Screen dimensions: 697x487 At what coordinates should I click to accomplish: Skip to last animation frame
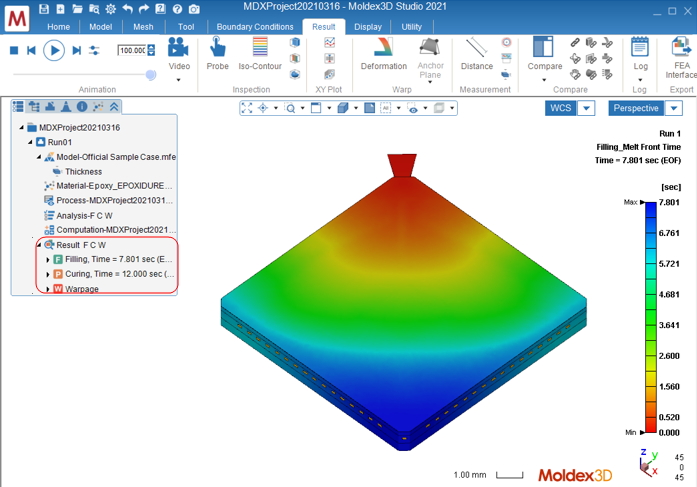[x=76, y=50]
